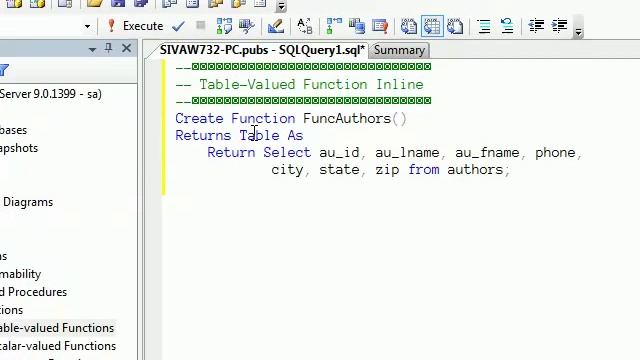Viewport: 640px width, 360px height.
Task: Toggle auto-hide pin for Object Explorer
Action: pos(108,48)
